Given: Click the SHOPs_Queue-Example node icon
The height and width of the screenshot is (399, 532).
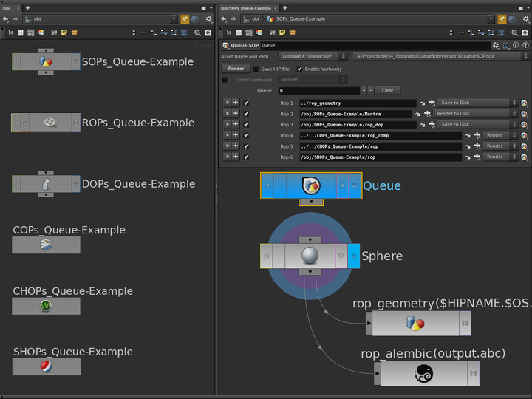Looking at the screenshot, I should tap(46, 367).
